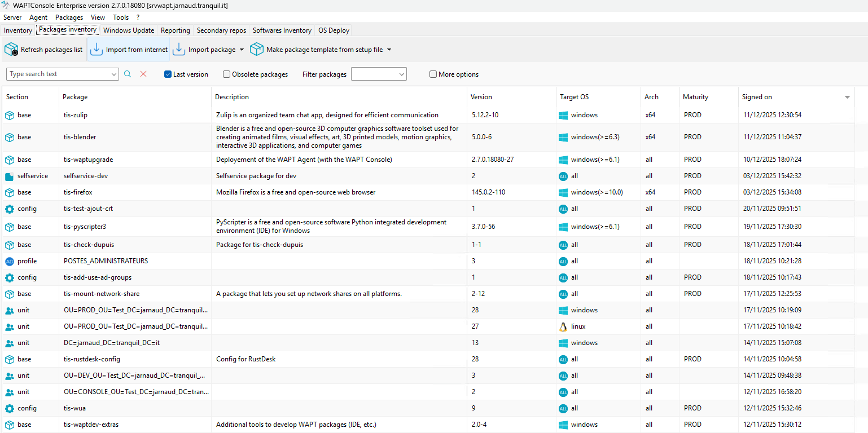Open the Filter packages combo box
The width and height of the screenshot is (868, 433).
pos(379,74)
